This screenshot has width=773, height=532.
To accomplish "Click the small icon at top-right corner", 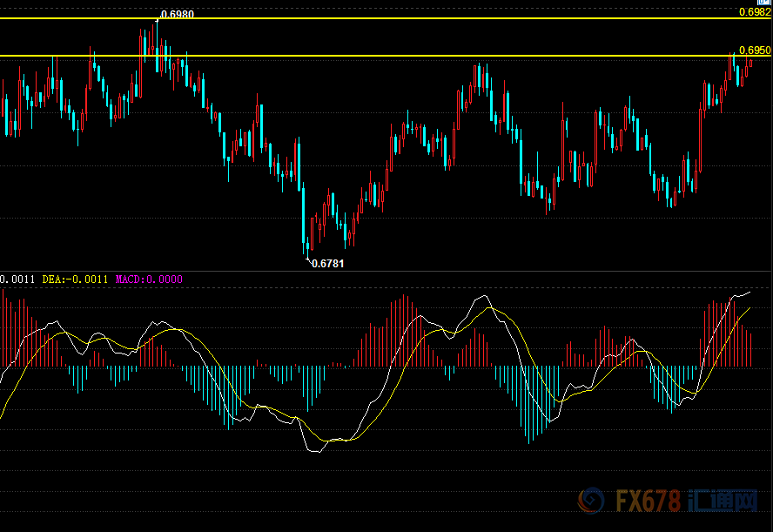I will (x=766, y=2).
